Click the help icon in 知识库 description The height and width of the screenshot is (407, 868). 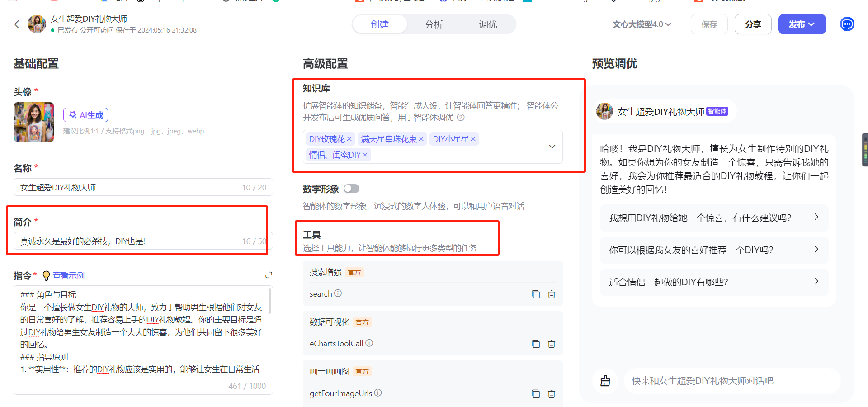(x=461, y=118)
